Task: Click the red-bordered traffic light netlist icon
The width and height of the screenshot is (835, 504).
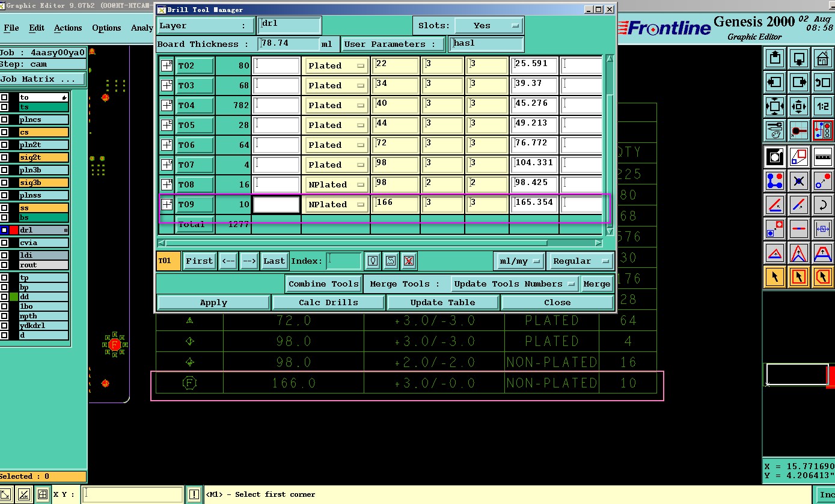Action: (x=822, y=130)
